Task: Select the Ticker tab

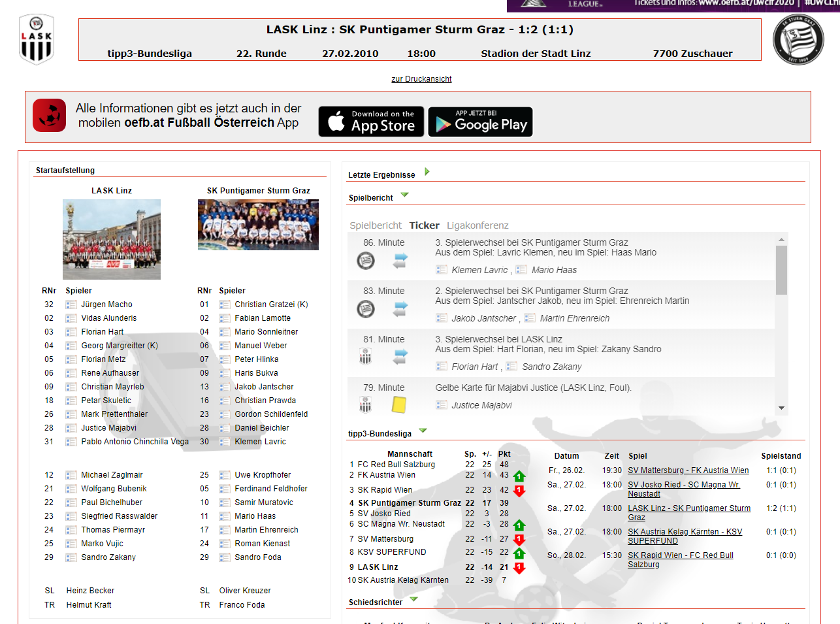Action: (425, 225)
